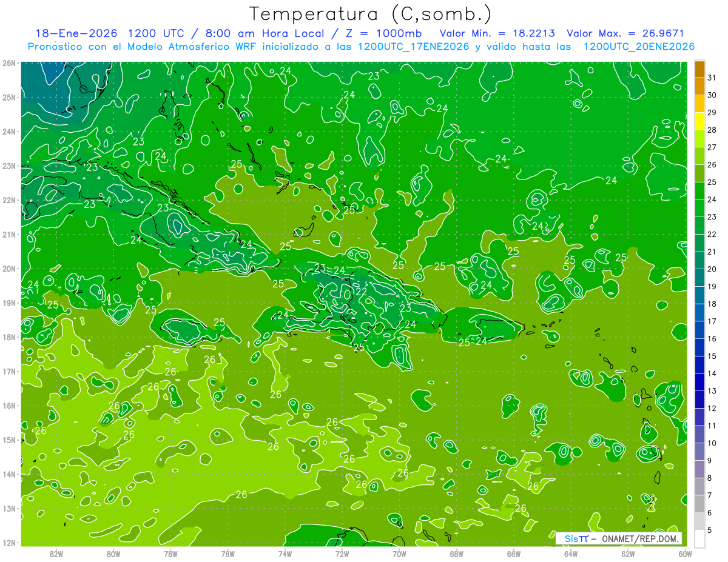The height and width of the screenshot is (562, 728).
Task: Click the "15N" latitude axis label
Action: pos(9,440)
